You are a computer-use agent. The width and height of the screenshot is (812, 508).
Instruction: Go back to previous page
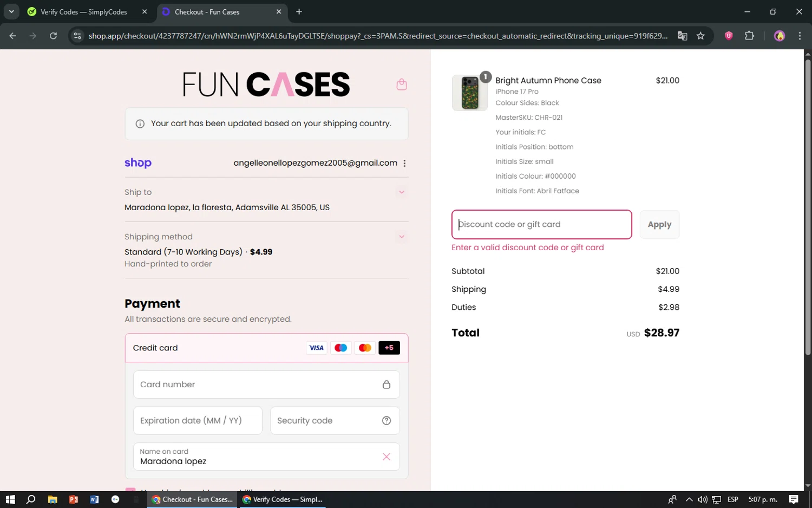click(x=13, y=36)
